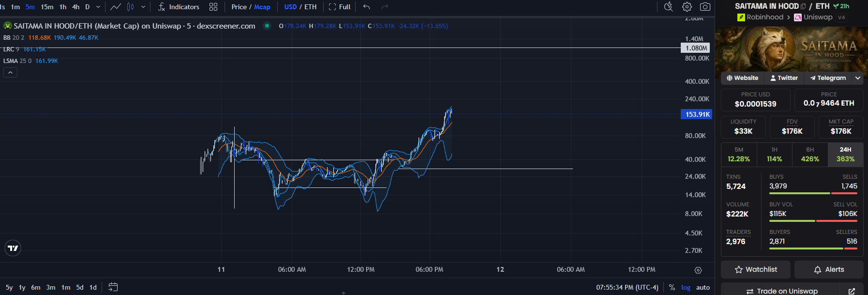Image resolution: width=868 pixels, height=295 pixels.
Task: Set chart currency to ETH
Action: click(310, 7)
